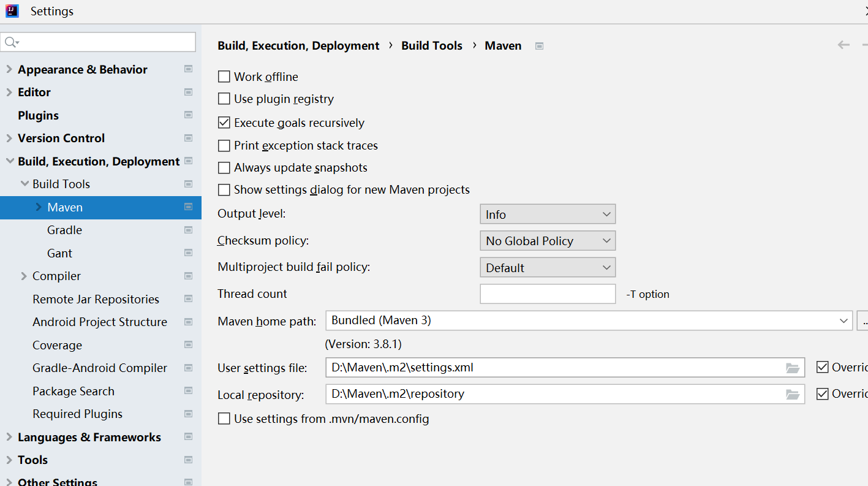The width and height of the screenshot is (868, 486).
Task: Click project-level icon beside Build Tools
Action: point(189,184)
